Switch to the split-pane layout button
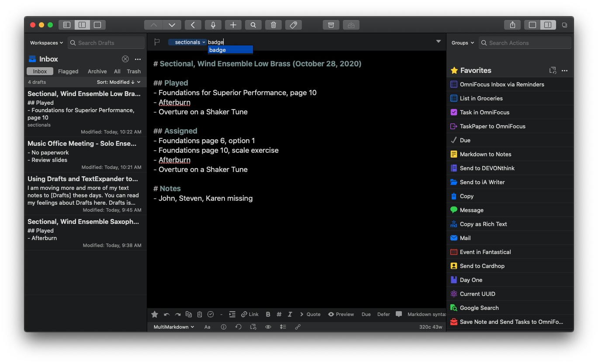The width and height of the screenshot is (598, 364). tap(82, 25)
